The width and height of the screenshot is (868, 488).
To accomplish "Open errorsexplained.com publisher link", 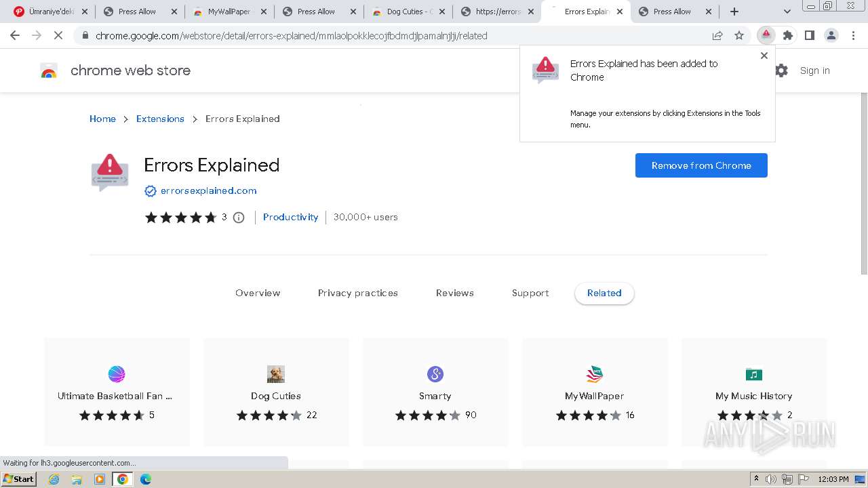I will pyautogui.click(x=208, y=191).
